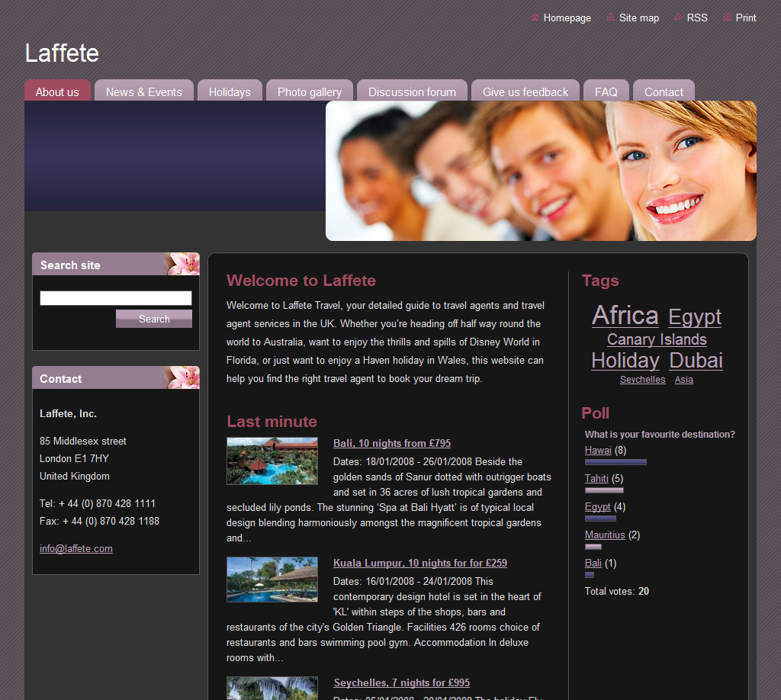Open the Bali resort thumbnail image
The width and height of the screenshot is (781, 700).
pos(272,461)
